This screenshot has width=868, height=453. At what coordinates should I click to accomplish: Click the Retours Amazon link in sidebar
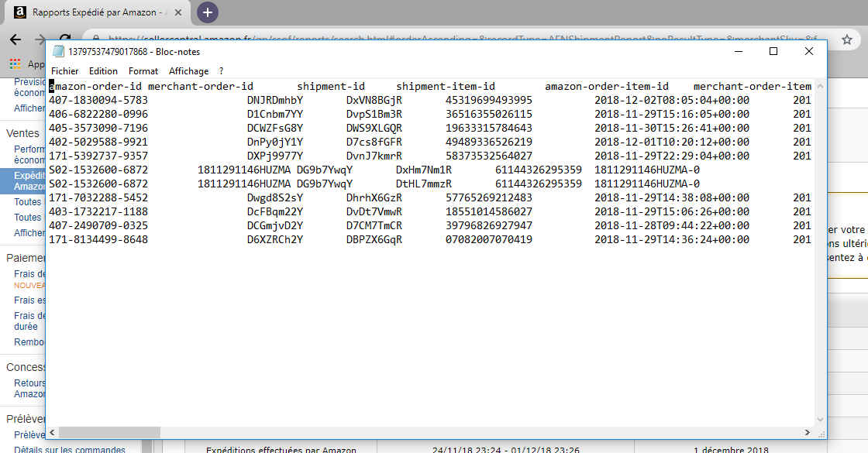tap(29, 388)
